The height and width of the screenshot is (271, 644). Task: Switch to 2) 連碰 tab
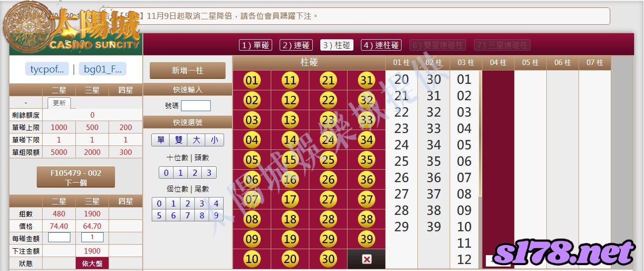coord(296,45)
